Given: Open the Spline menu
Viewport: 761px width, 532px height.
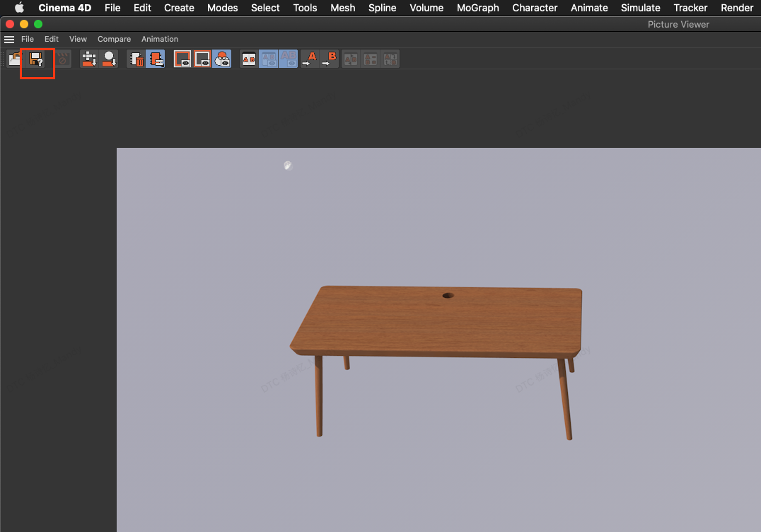Looking at the screenshot, I should (x=383, y=8).
